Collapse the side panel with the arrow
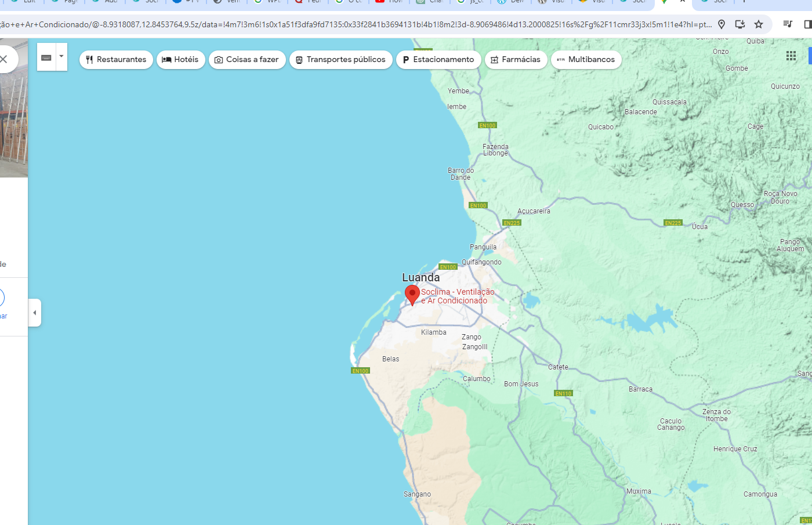 35,313
